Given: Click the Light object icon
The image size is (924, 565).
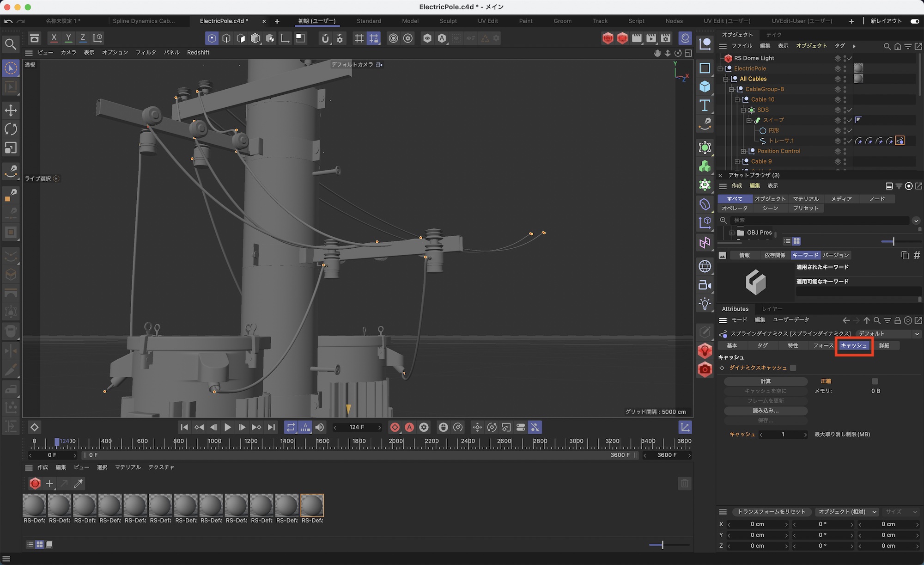Looking at the screenshot, I should coord(705,304).
